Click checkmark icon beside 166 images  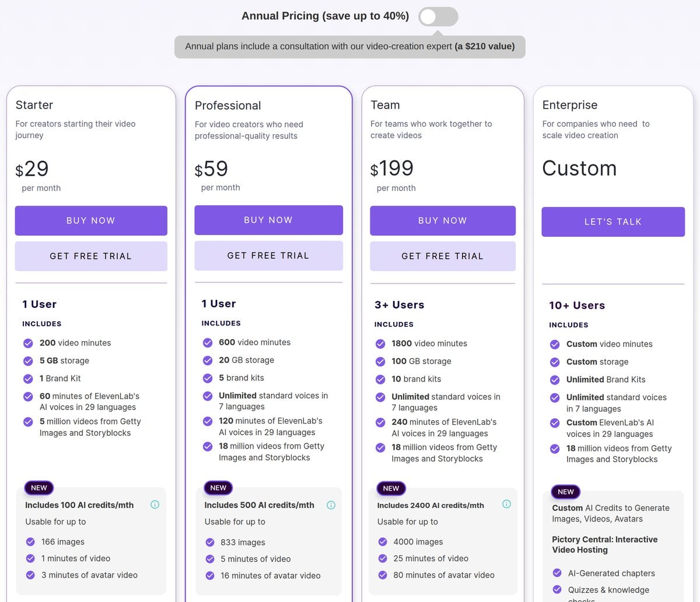[x=30, y=542]
